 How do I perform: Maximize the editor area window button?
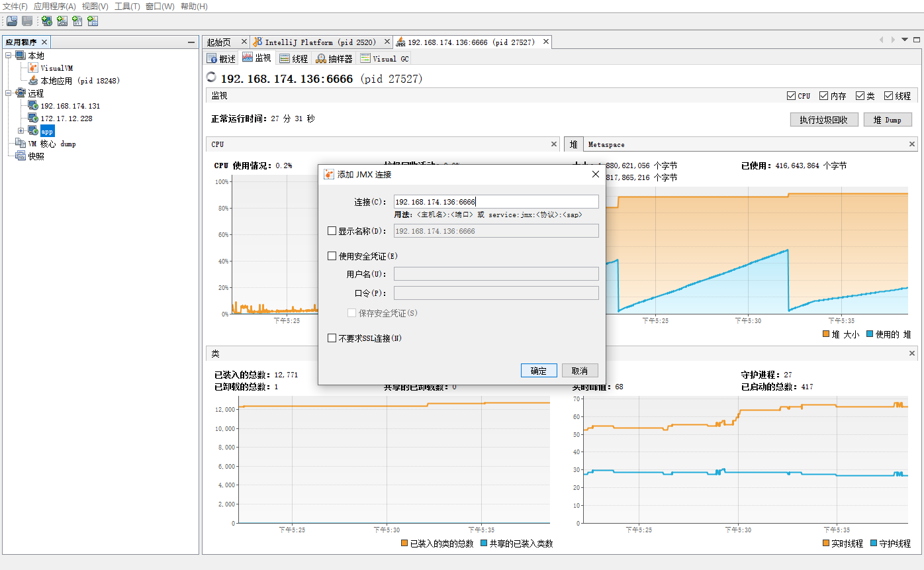click(916, 40)
